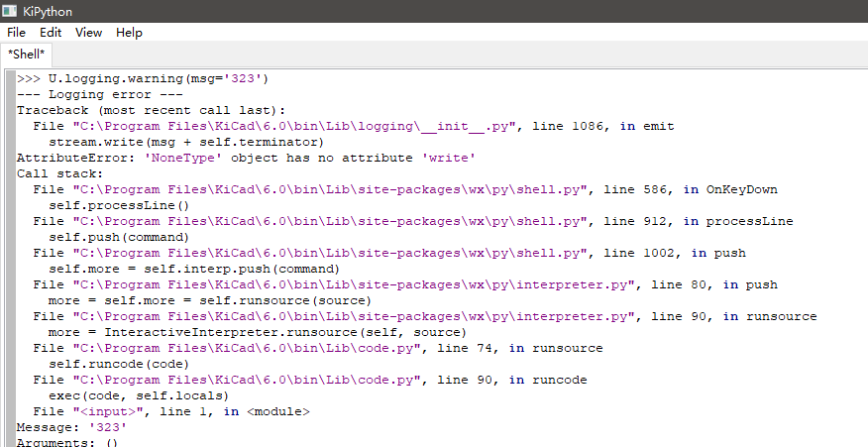Screen dimensions: 868x447
Task: Click the code.py line 74 runsource entry
Action: point(318,348)
